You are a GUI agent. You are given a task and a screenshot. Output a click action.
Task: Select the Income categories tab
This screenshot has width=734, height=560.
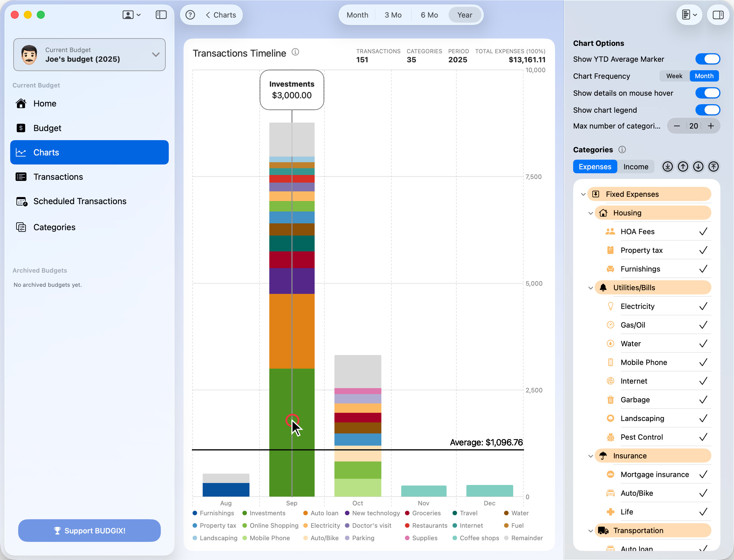click(x=636, y=167)
